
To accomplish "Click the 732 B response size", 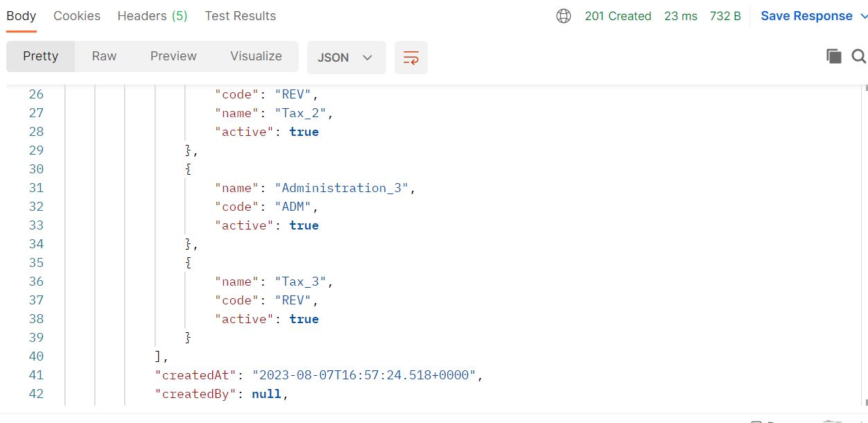I will (x=725, y=15).
